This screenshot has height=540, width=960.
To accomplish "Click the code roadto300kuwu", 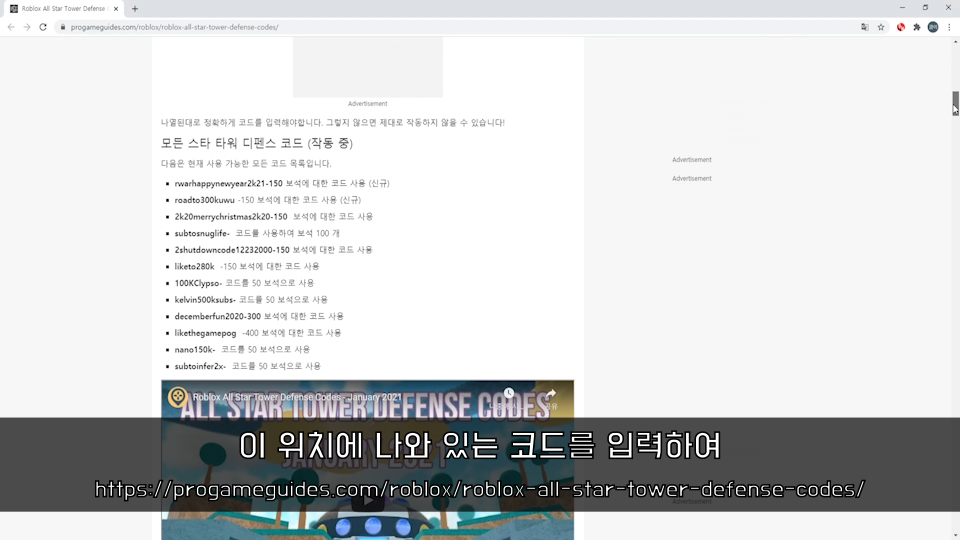I will coord(204,200).
